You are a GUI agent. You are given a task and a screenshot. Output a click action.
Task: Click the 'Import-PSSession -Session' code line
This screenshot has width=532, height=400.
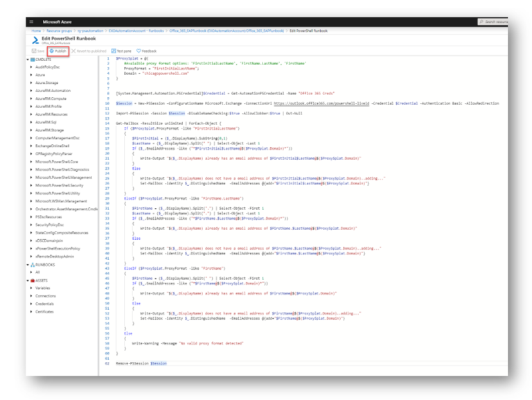209,114
